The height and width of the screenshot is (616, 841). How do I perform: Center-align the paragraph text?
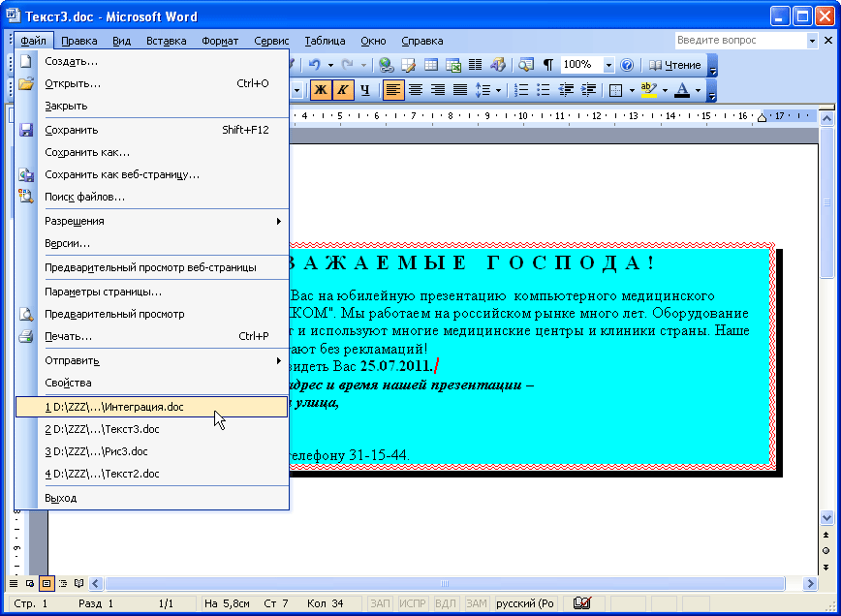coord(415,90)
